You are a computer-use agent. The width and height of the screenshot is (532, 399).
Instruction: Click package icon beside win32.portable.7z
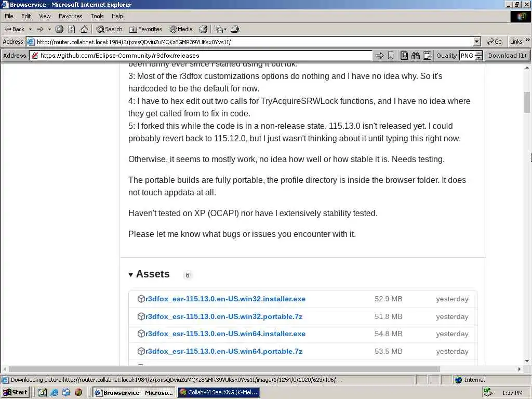click(141, 316)
